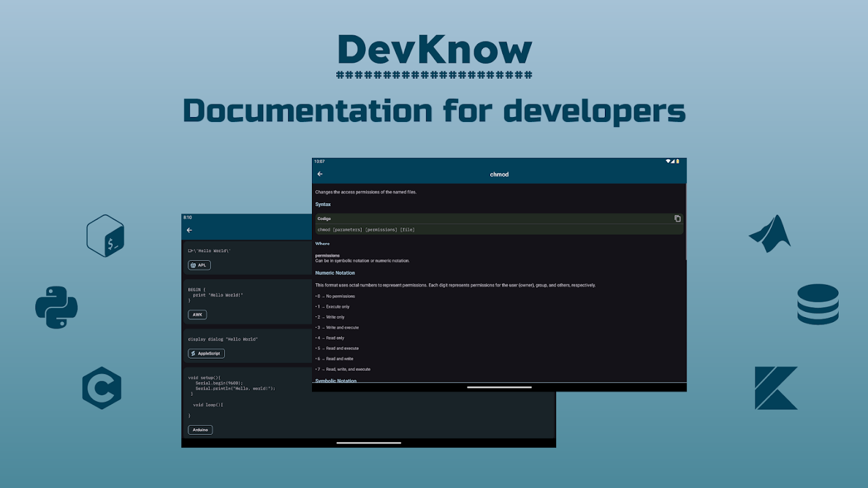Click the chmod page title
868x488 pixels.
499,174
